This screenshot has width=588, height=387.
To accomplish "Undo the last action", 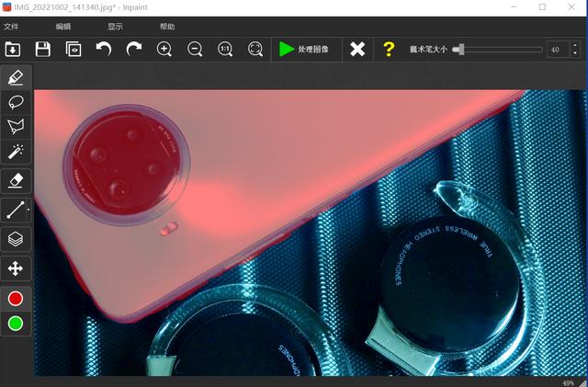I will tap(104, 49).
